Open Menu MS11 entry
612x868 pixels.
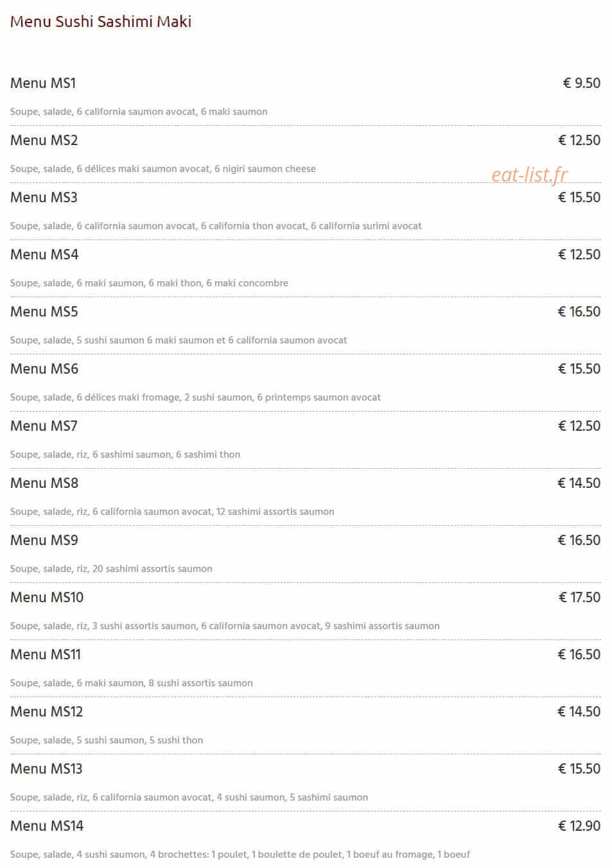click(x=46, y=654)
